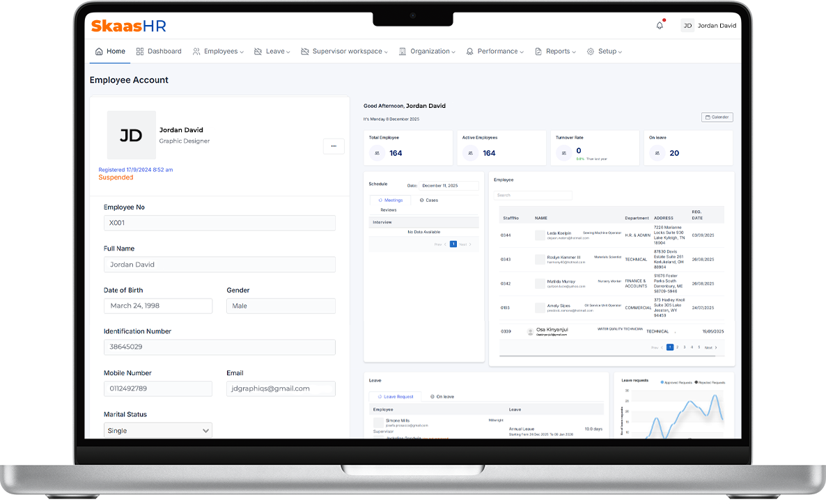Click the Turnover Rate card icon
Image resolution: width=826 pixels, height=504 pixels.
pos(565,153)
